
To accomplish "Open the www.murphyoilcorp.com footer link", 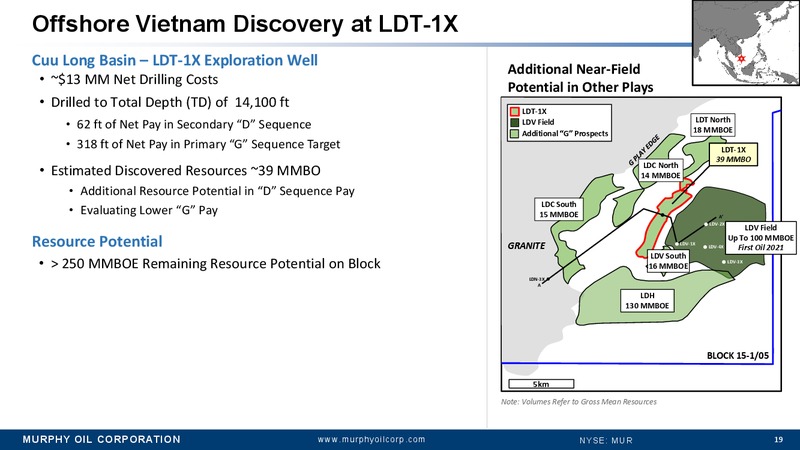I will click(x=371, y=439).
